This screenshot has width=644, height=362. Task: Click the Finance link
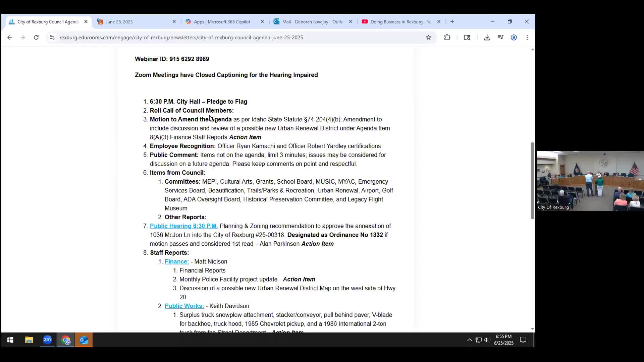tap(176, 261)
